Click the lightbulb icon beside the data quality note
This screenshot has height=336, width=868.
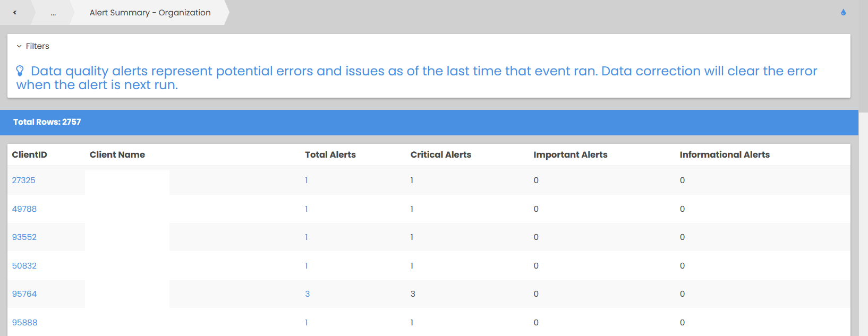[20, 71]
